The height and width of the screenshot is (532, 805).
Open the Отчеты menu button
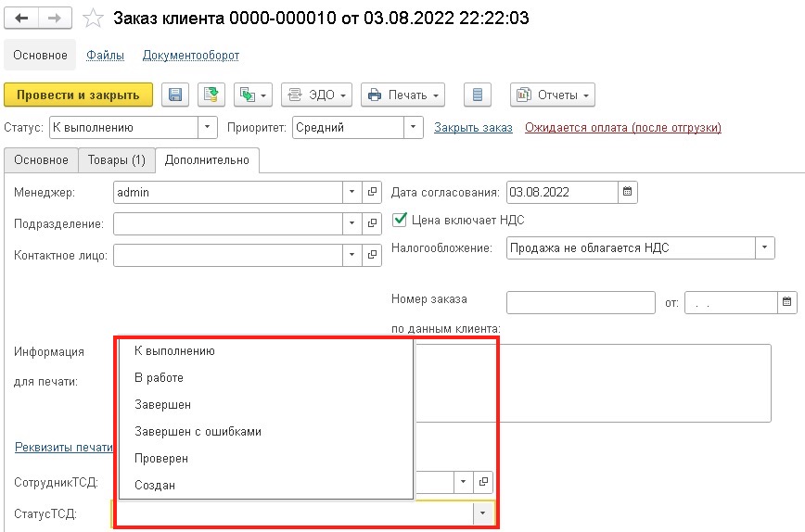(x=553, y=95)
